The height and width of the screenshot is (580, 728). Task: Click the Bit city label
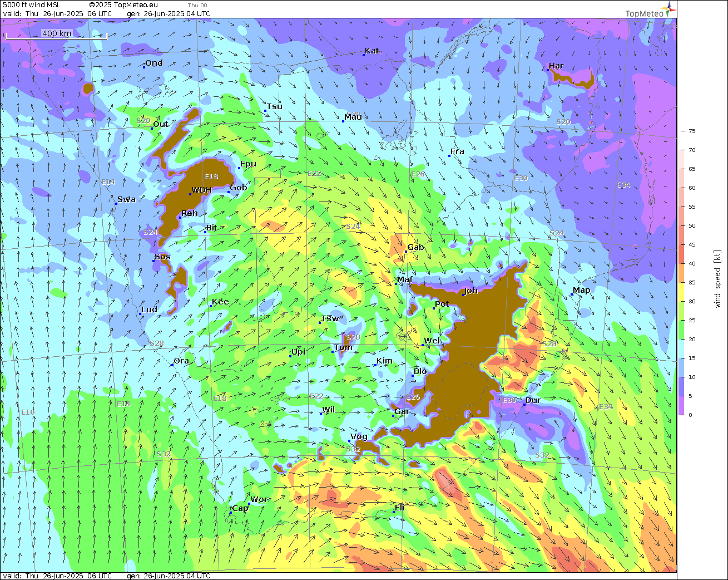211,228
